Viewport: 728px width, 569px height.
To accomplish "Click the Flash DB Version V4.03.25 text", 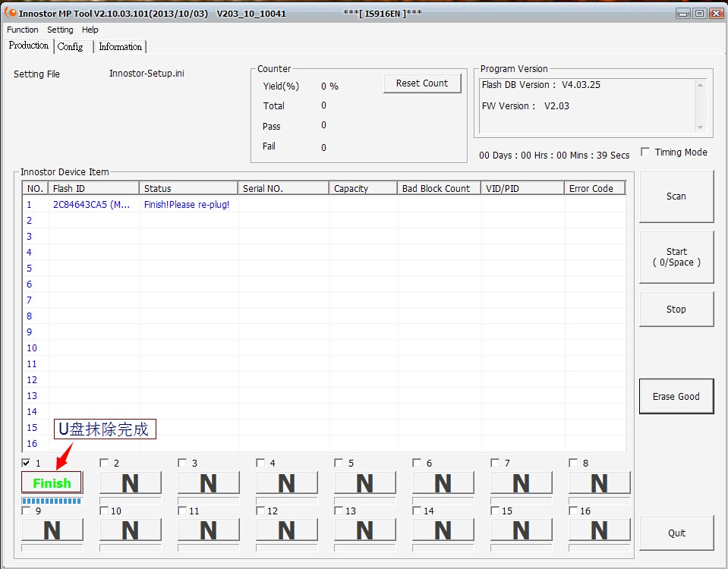I will [541, 85].
